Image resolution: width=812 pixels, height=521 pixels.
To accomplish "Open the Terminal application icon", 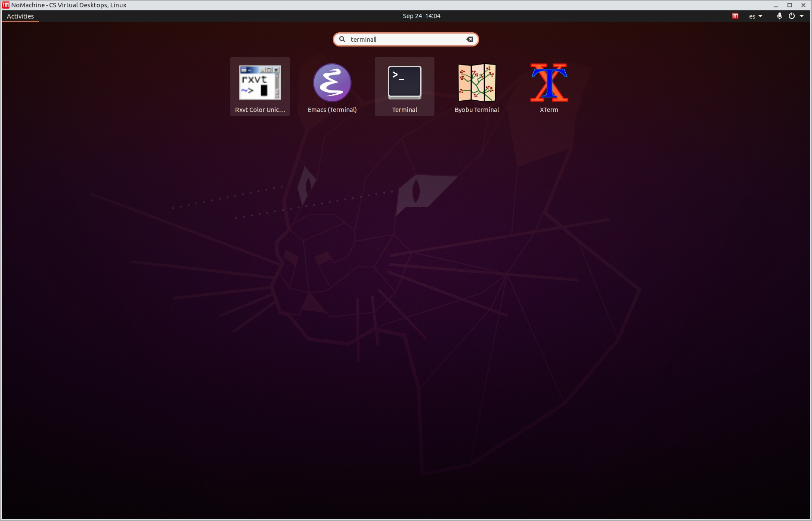I will tap(404, 82).
